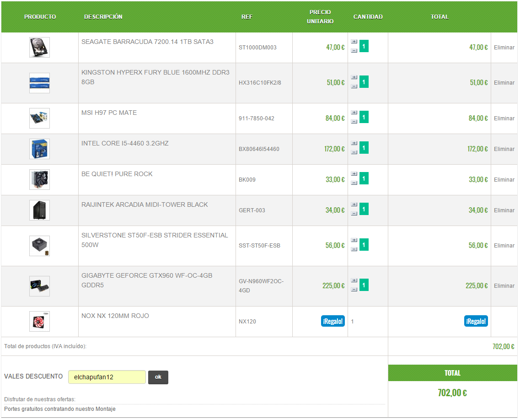Screen dimensions: 520x420
Task: Select quantity box of Gigabyte GTX960 row
Action: 364,285
